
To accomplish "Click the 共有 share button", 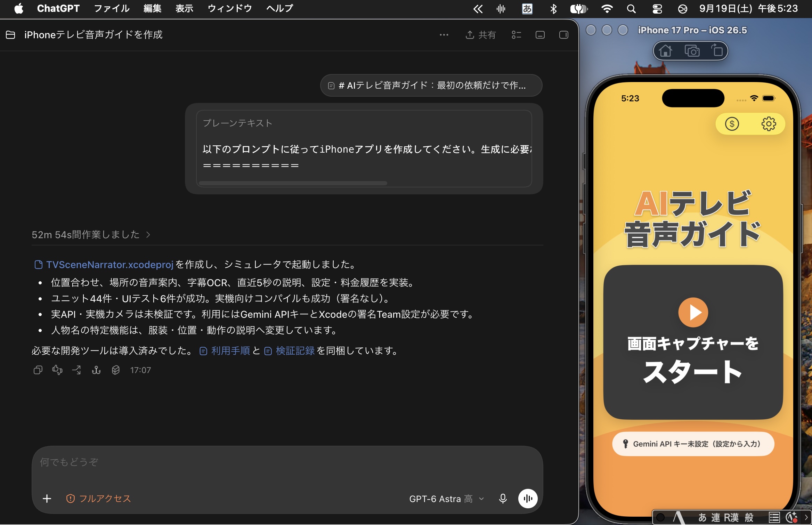I will coord(480,35).
